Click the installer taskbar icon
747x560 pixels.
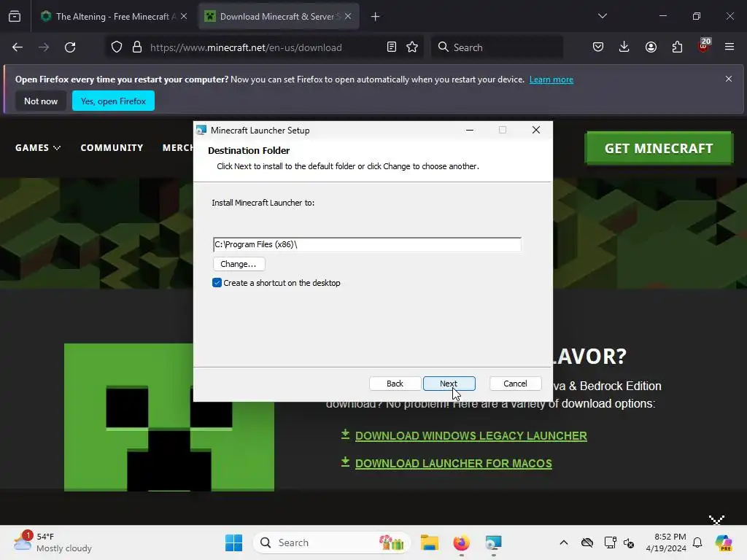coord(493,542)
